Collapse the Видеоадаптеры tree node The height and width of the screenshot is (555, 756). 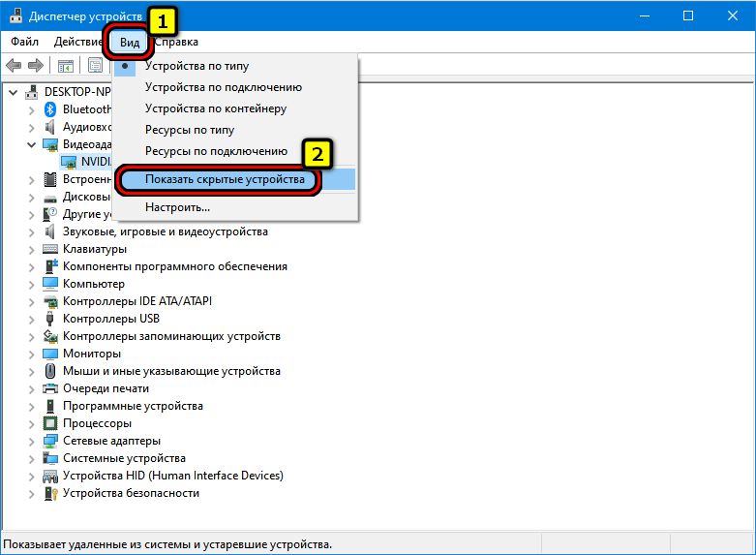[x=35, y=144]
